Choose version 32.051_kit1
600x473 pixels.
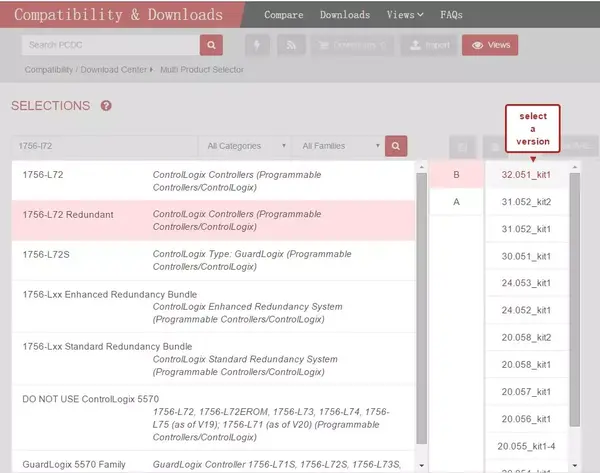[526, 175]
